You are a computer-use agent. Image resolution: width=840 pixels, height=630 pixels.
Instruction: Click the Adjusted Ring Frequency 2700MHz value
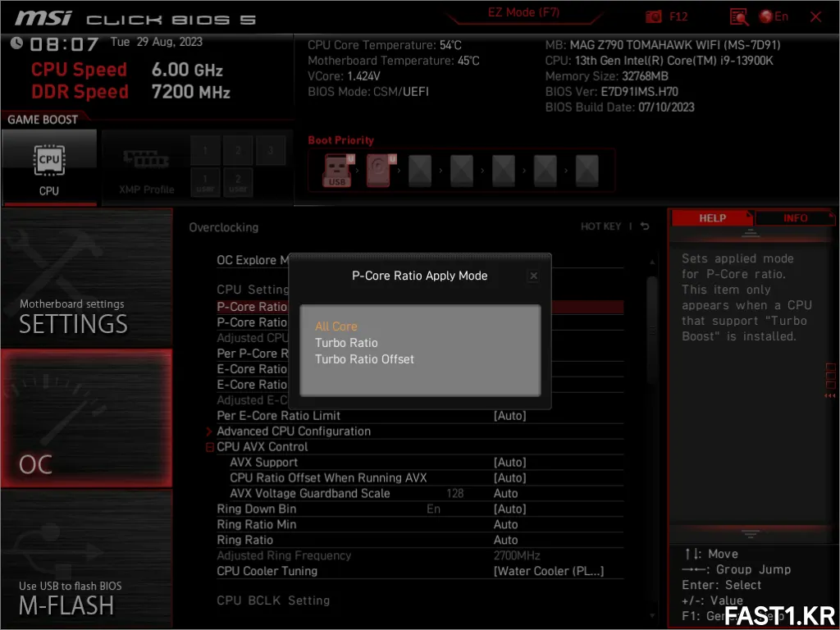pos(517,555)
